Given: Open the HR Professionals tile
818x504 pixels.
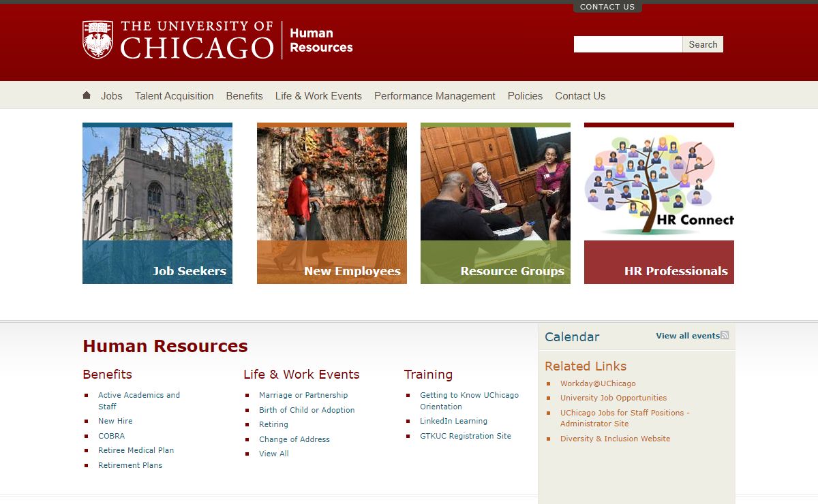Looking at the screenshot, I should tap(659, 203).
